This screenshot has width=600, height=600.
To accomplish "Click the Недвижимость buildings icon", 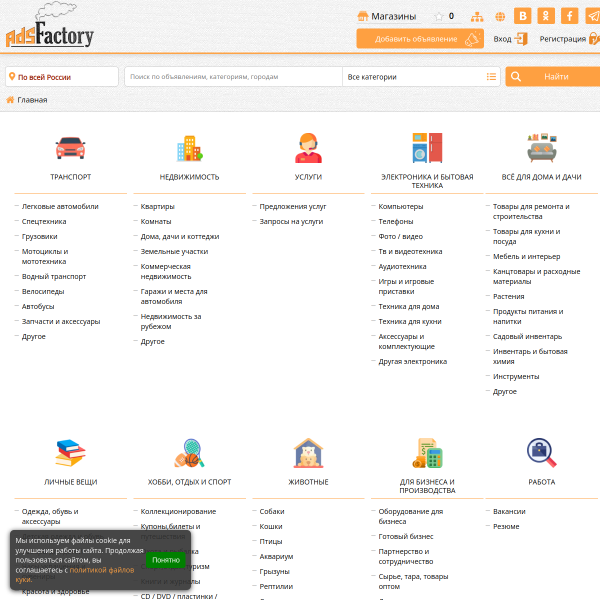I will pyautogui.click(x=189, y=148).
